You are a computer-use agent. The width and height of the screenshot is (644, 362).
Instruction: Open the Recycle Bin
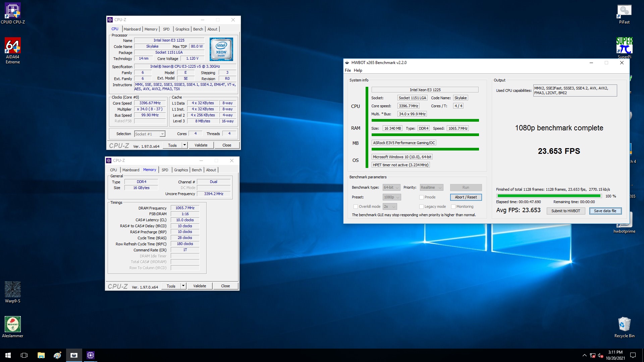(624, 327)
